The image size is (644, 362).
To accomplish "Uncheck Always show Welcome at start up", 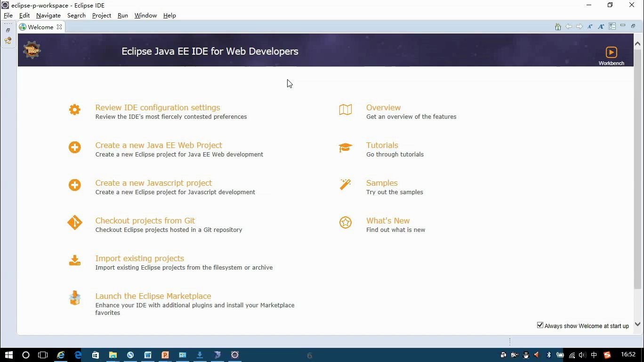I will coord(540,325).
